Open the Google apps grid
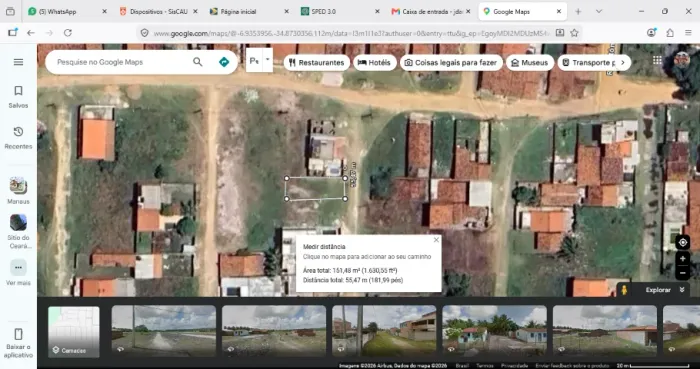 (x=657, y=60)
